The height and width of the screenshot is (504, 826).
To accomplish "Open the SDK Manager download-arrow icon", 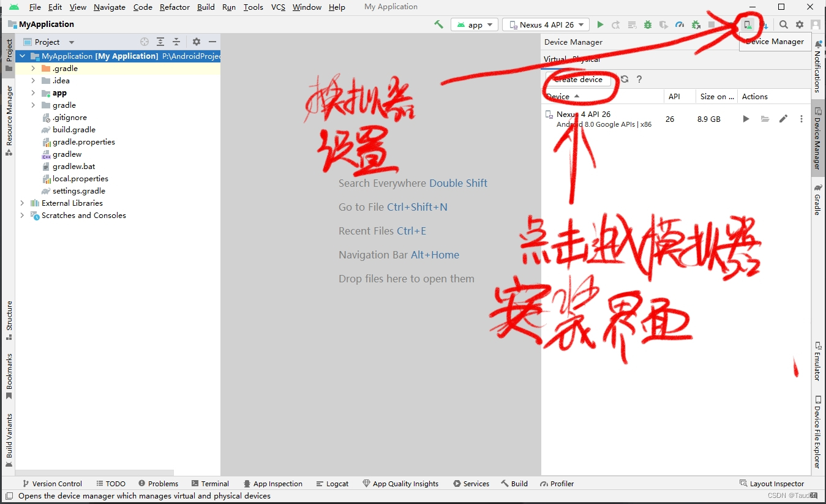I will [x=765, y=25].
